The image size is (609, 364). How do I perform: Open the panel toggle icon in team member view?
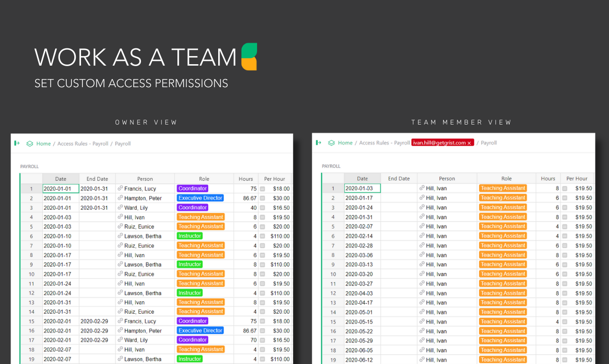click(318, 143)
